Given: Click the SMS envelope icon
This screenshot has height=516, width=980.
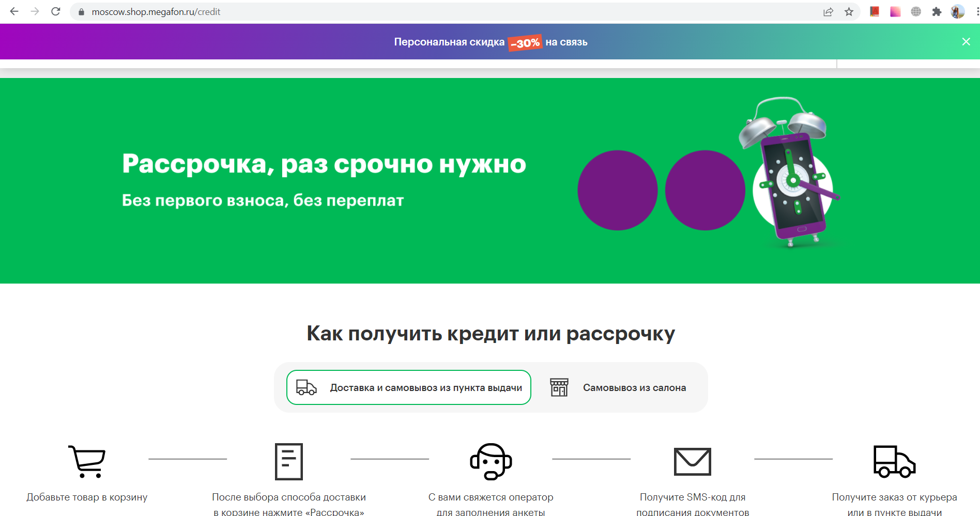Looking at the screenshot, I should coord(693,461).
